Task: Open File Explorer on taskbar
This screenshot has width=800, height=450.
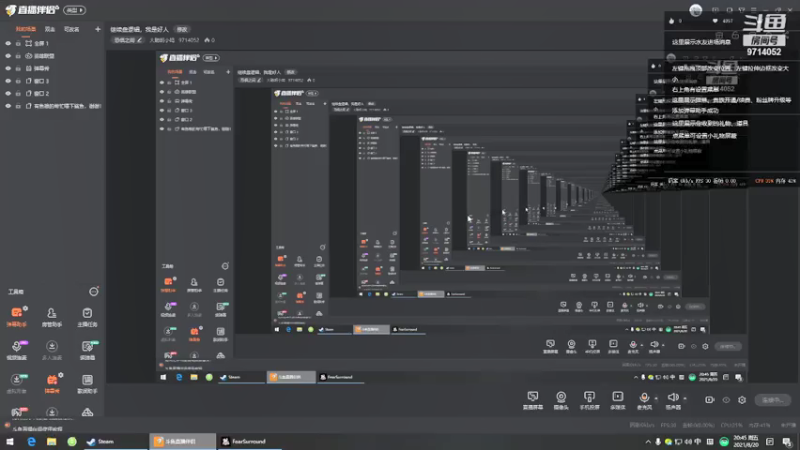Action: (x=52, y=441)
